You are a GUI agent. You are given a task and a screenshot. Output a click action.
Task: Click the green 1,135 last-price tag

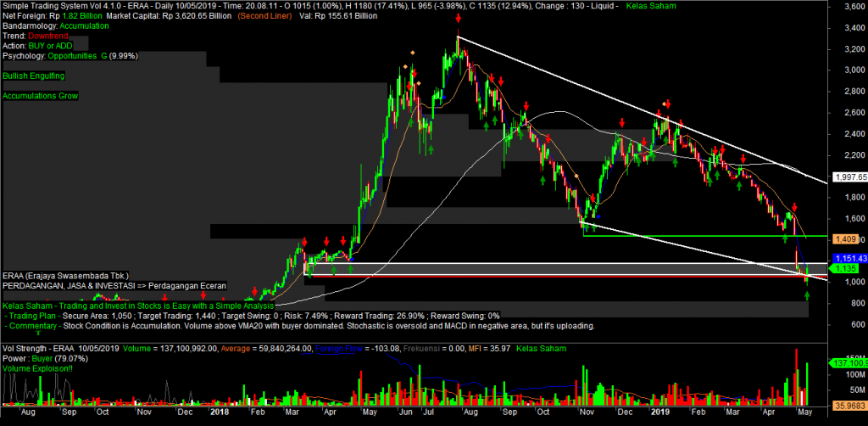pyautogui.click(x=843, y=268)
